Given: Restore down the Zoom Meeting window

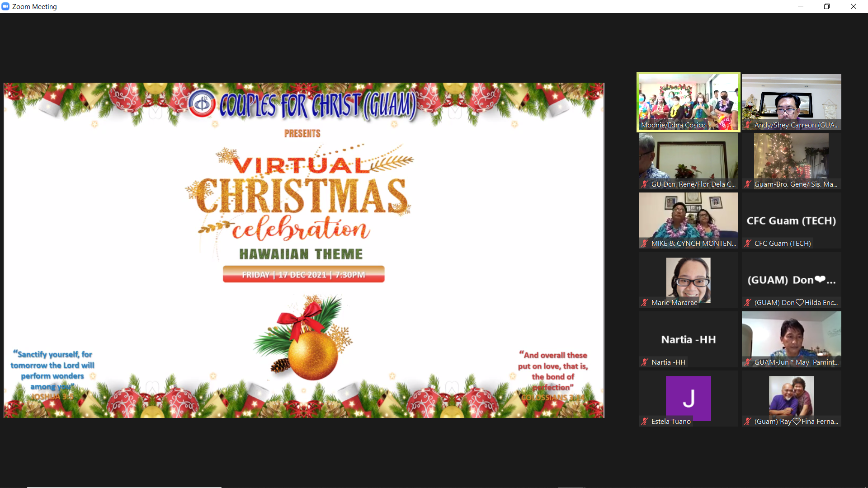Looking at the screenshot, I should pos(827,6).
